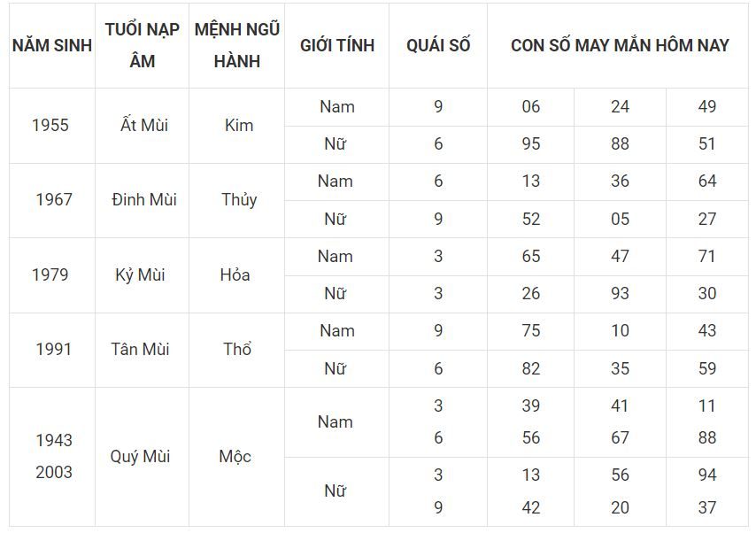
Task: Click the 1979 birth year cell
Action: click(x=52, y=275)
